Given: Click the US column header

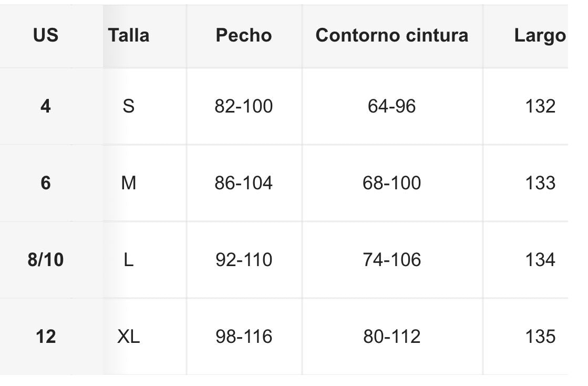Looking at the screenshot, I should tap(46, 35).
